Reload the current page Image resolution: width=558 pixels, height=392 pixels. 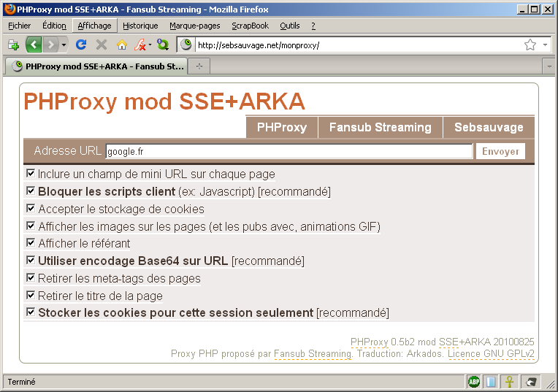pos(81,45)
